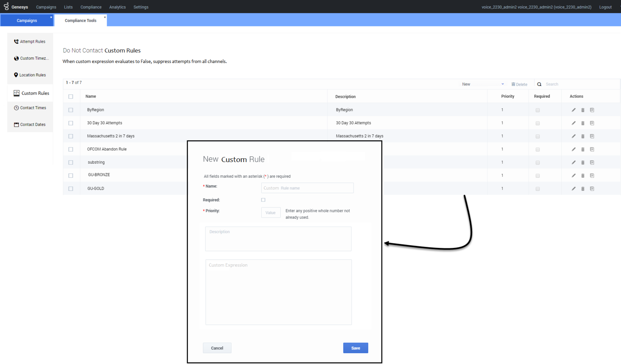Screen dimensions: 621x364
Task: Open Contact Dates with the calendar icon
Action: 29,125
